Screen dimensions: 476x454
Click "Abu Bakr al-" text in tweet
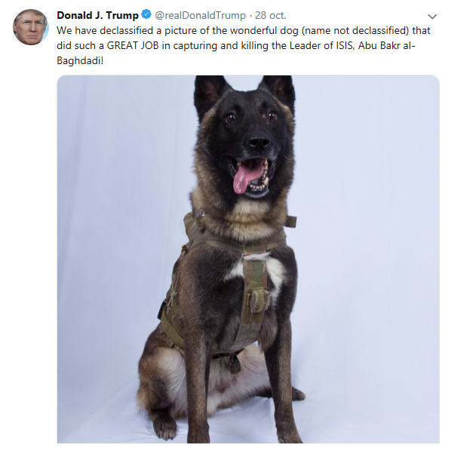(387, 45)
